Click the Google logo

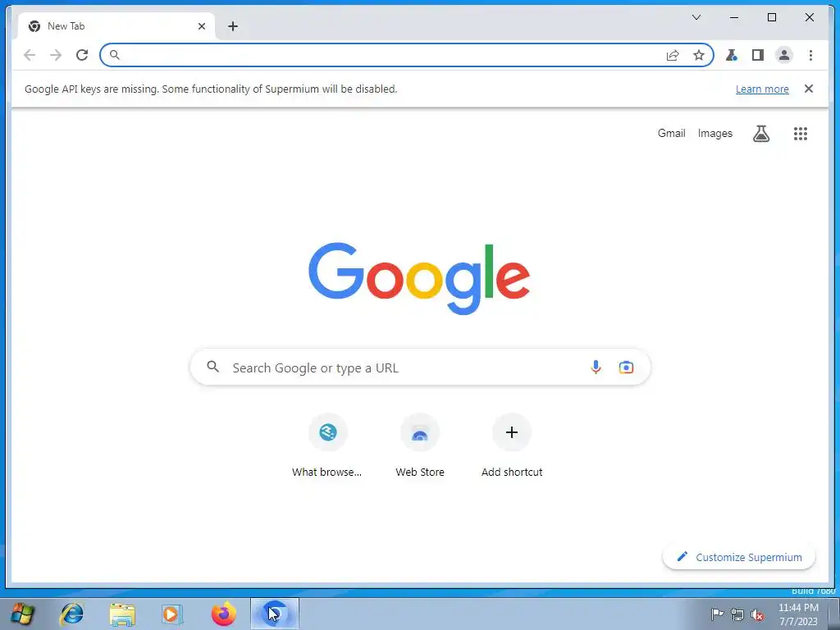tap(419, 278)
